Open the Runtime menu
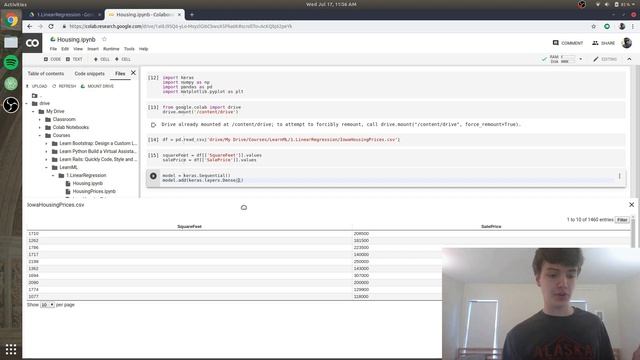Viewport: 640px width, 360px height. pyautogui.click(x=111, y=49)
